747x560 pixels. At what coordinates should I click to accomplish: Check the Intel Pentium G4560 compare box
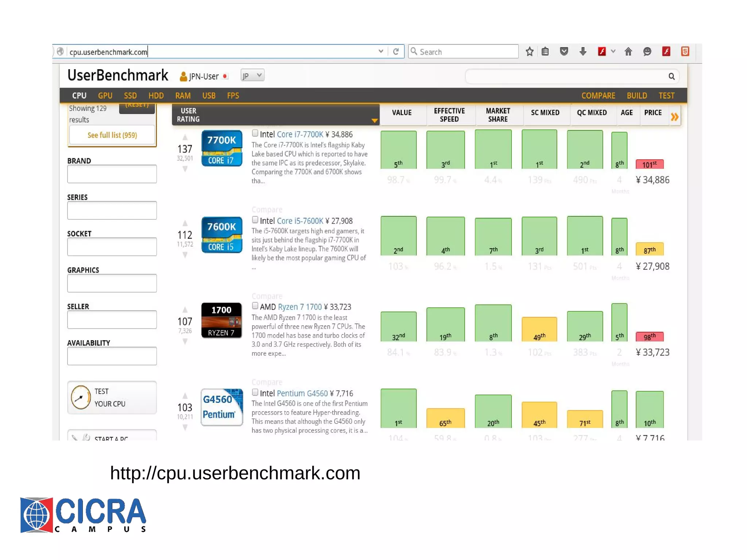coord(255,392)
